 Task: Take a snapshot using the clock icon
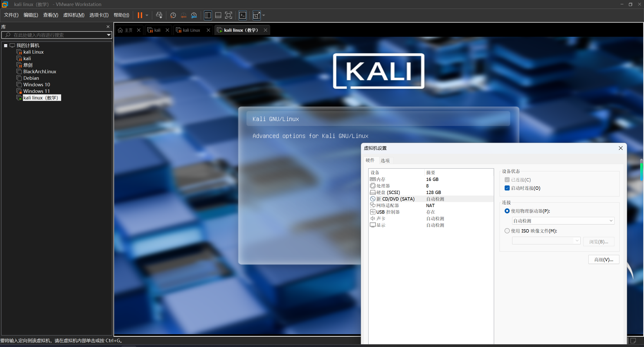(x=173, y=15)
